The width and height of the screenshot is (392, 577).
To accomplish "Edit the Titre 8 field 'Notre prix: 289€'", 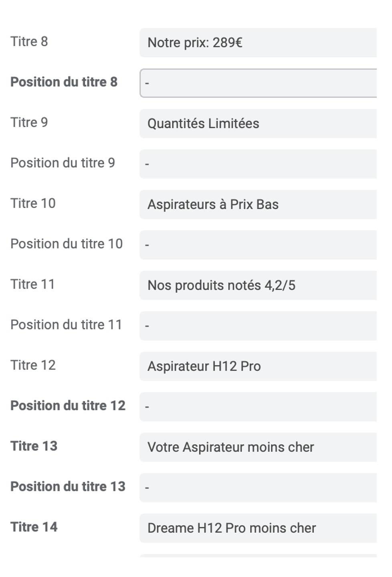I will [x=258, y=42].
